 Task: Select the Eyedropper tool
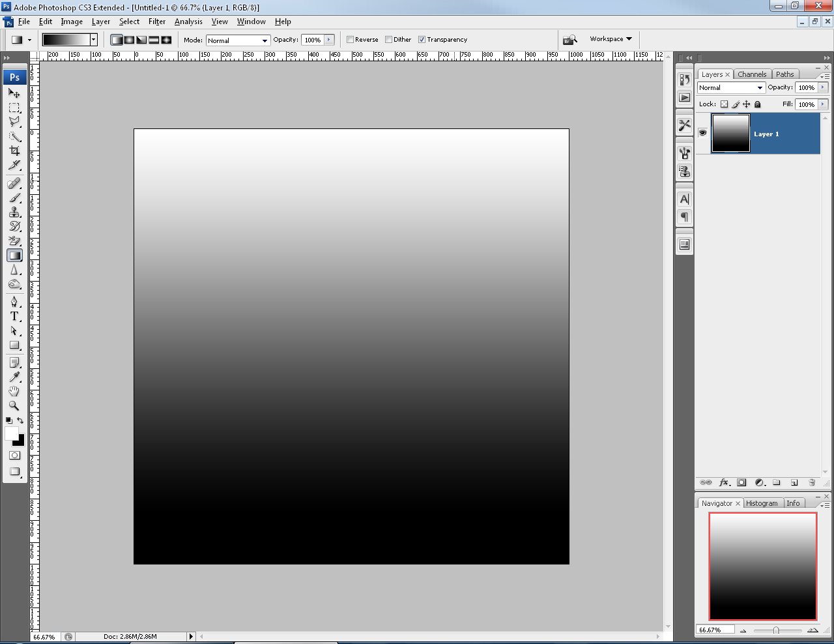tap(14, 377)
